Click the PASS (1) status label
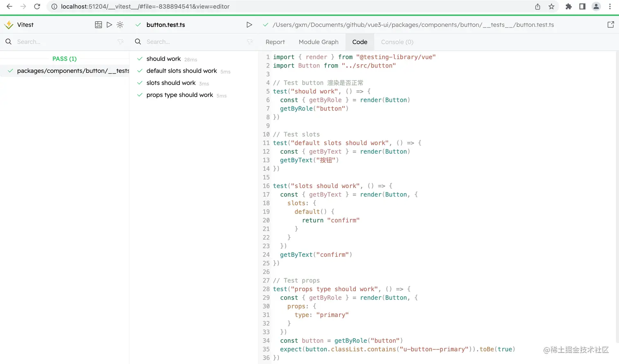Screen dimensions: 619x364 (x=64, y=59)
